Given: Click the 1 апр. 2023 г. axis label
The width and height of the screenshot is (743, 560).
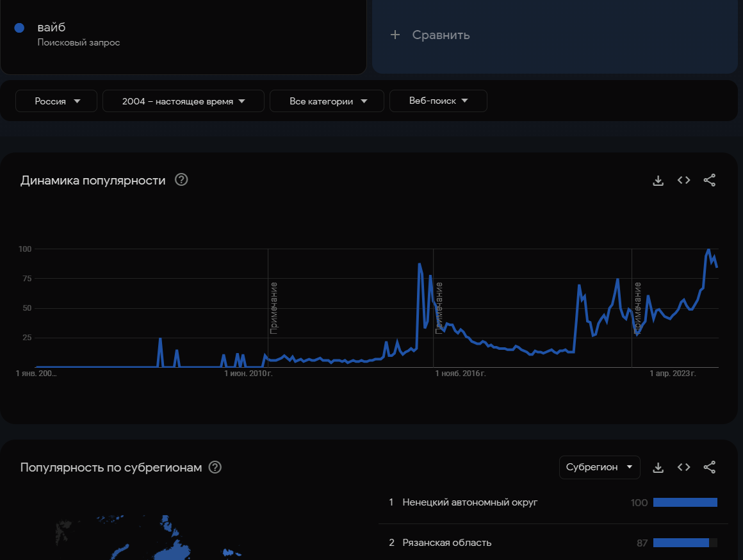Looking at the screenshot, I should point(673,374).
